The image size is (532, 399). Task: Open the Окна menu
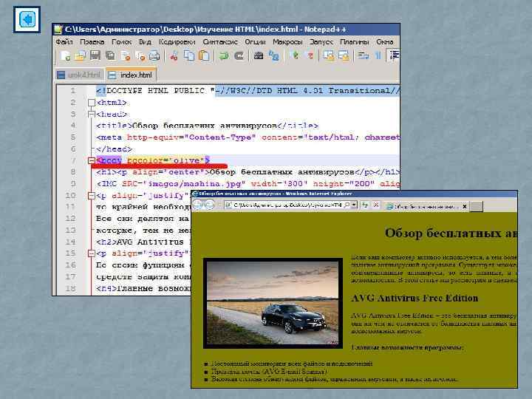tap(385, 41)
